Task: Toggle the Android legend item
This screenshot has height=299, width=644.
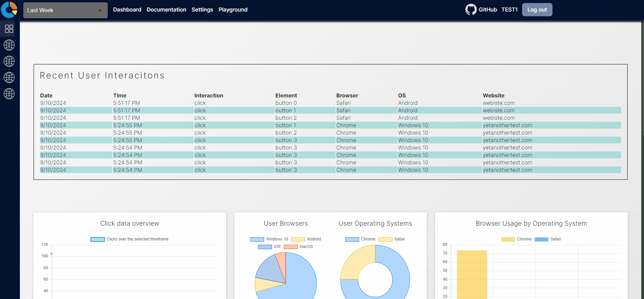Action: [x=306, y=239]
